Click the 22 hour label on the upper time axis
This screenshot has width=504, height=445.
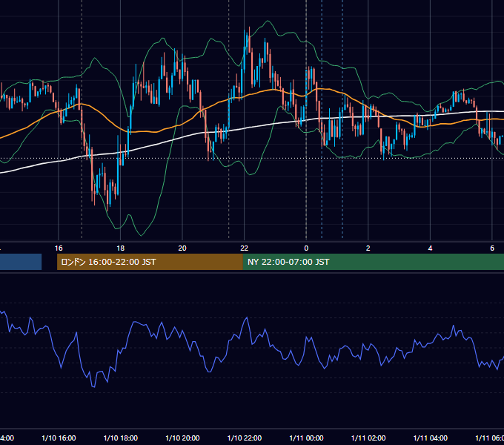coord(245,248)
